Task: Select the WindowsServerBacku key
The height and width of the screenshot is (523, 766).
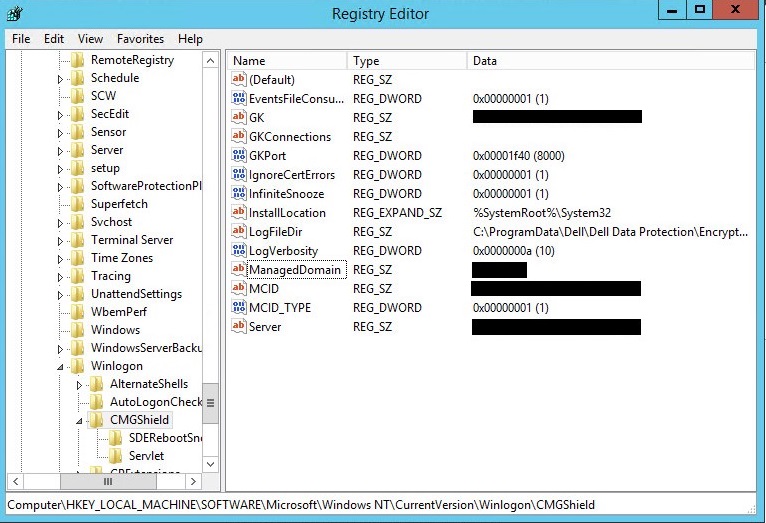Action: [x=146, y=348]
